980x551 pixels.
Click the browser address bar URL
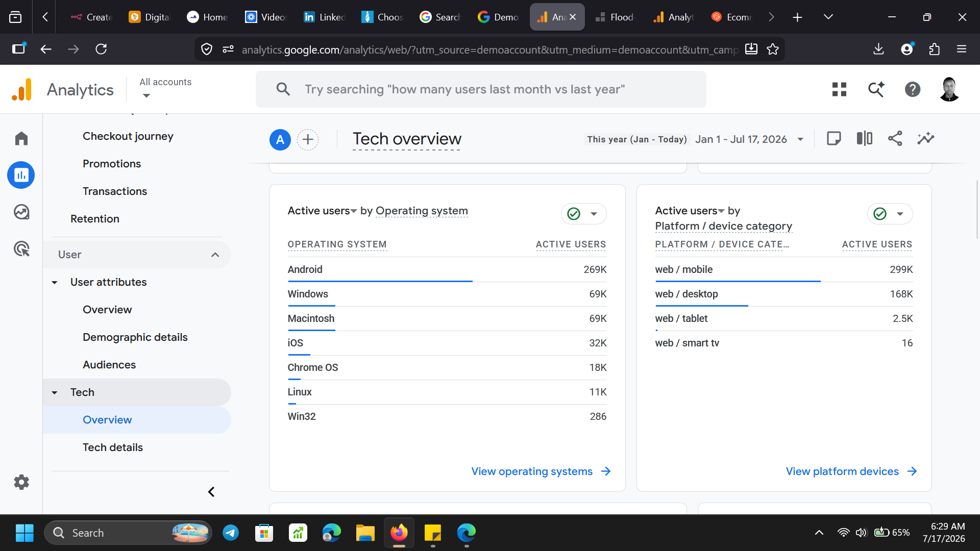point(489,49)
